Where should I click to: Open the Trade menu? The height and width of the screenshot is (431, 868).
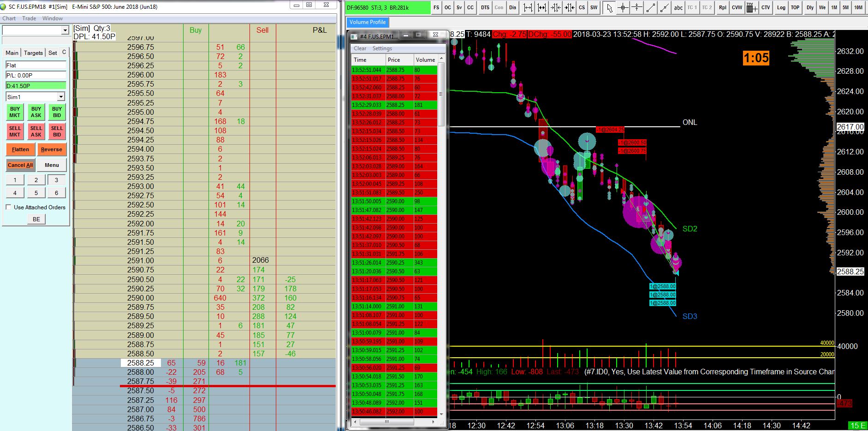coord(29,18)
